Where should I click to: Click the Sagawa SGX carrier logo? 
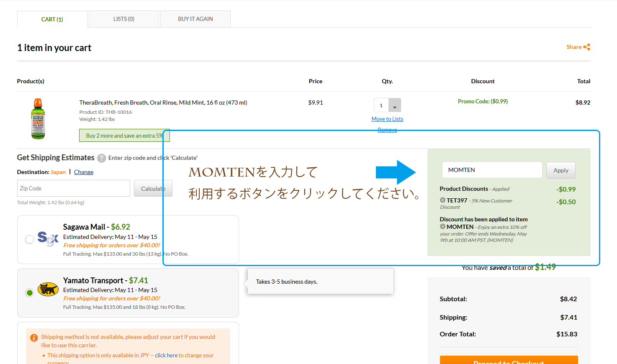[48, 238]
